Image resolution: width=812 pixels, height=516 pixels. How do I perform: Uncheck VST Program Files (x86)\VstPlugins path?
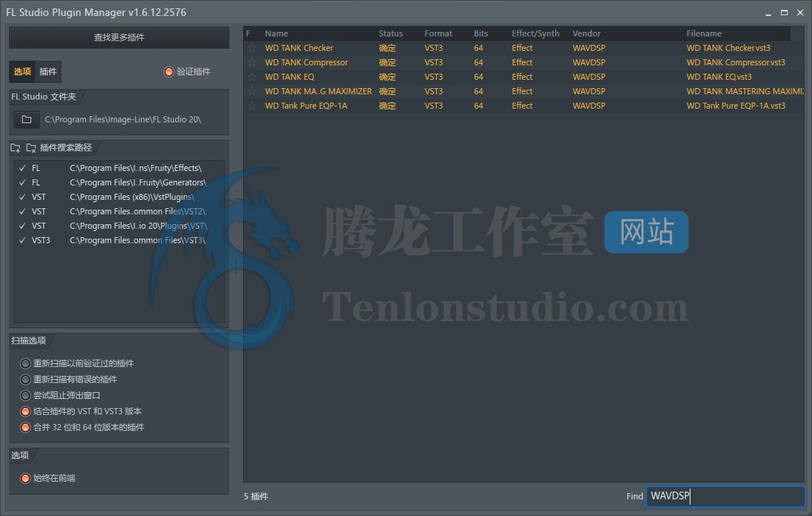[22, 197]
